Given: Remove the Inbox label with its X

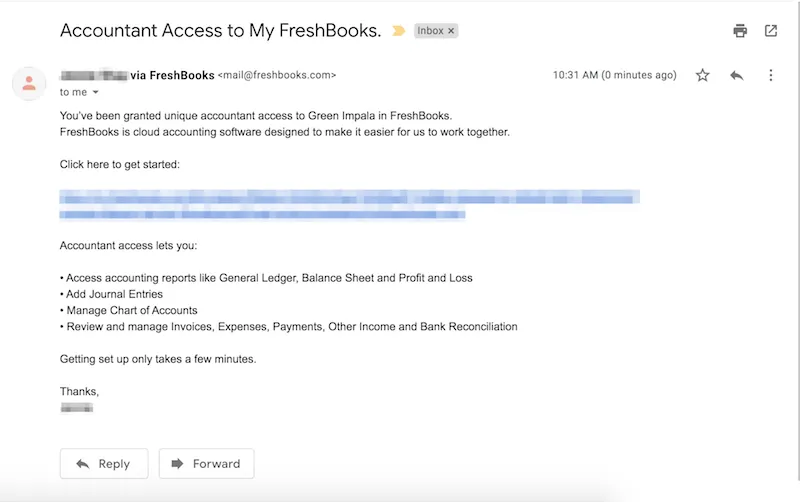Looking at the screenshot, I should (451, 31).
